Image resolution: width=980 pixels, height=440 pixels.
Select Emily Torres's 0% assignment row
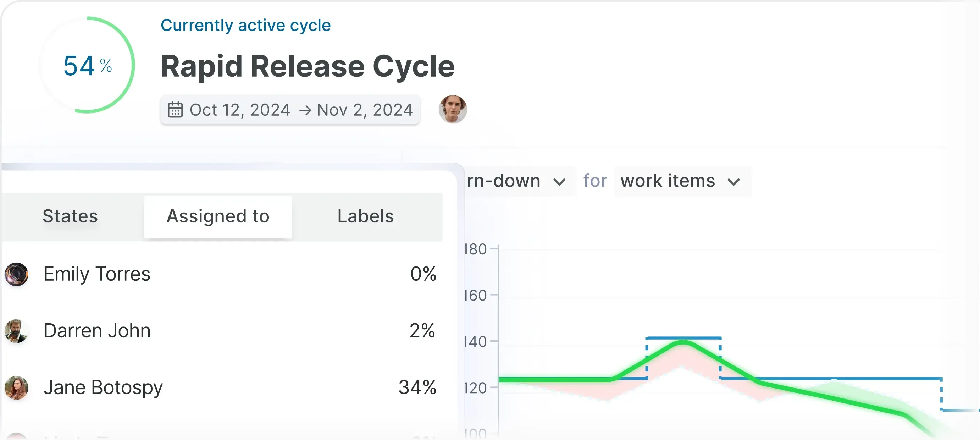(228, 274)
